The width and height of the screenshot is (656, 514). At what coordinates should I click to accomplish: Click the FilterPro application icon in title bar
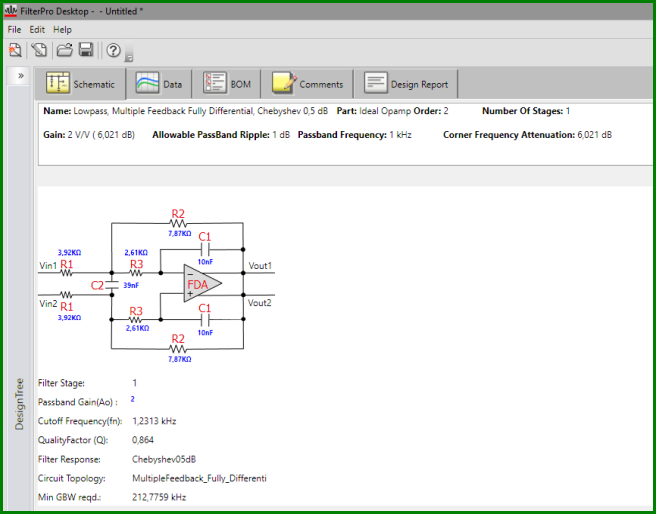pos(10,11)
